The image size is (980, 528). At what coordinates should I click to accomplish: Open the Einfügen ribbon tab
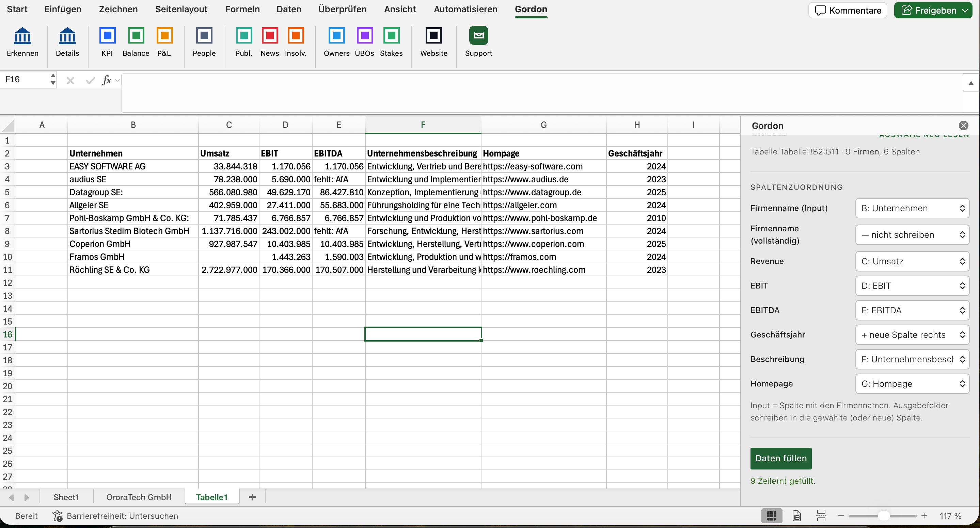tap(63, 9)
